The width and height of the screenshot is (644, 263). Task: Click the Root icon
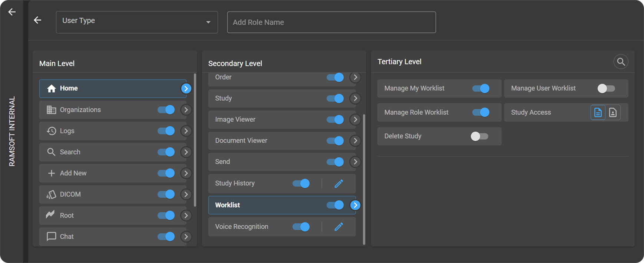50,214
